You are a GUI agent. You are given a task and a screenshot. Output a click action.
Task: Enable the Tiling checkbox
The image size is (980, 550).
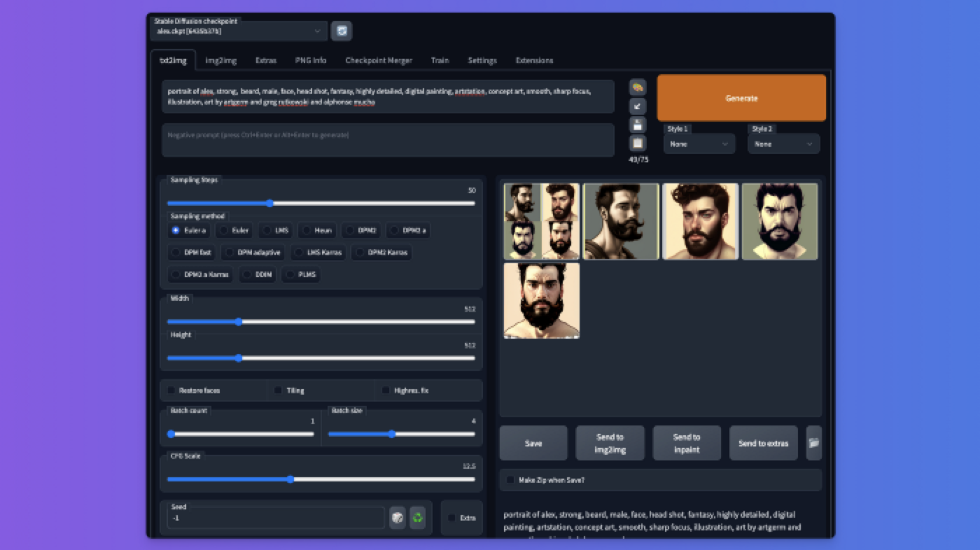pyautogui.click(x=278, y=390)
